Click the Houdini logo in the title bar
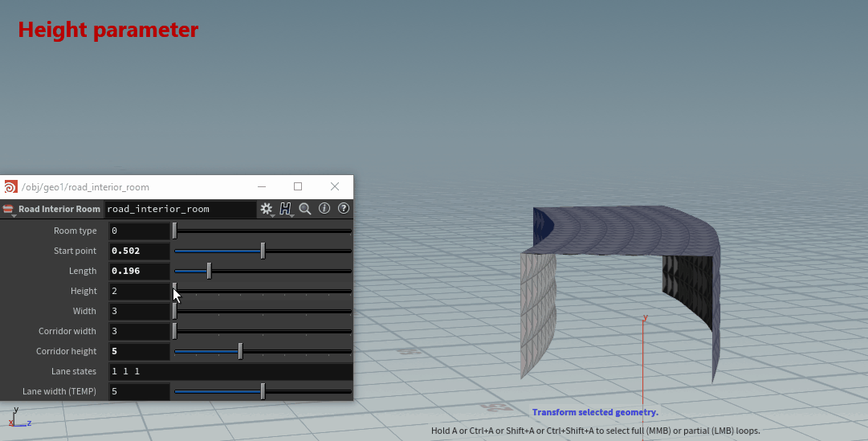This screenshot has height=441, width=868. (x=10, y=187)
